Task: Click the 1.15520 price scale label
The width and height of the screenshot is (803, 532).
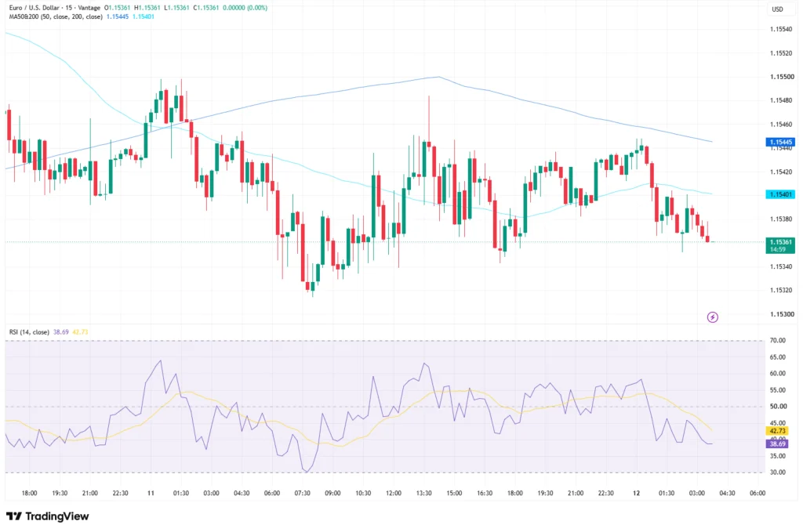Action: 782,53
